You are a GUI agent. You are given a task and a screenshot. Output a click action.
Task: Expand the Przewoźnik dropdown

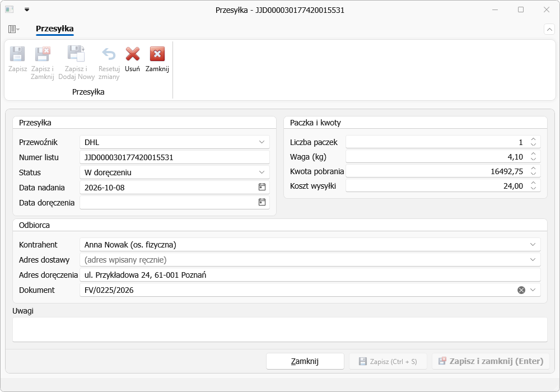tap(262, 142)
